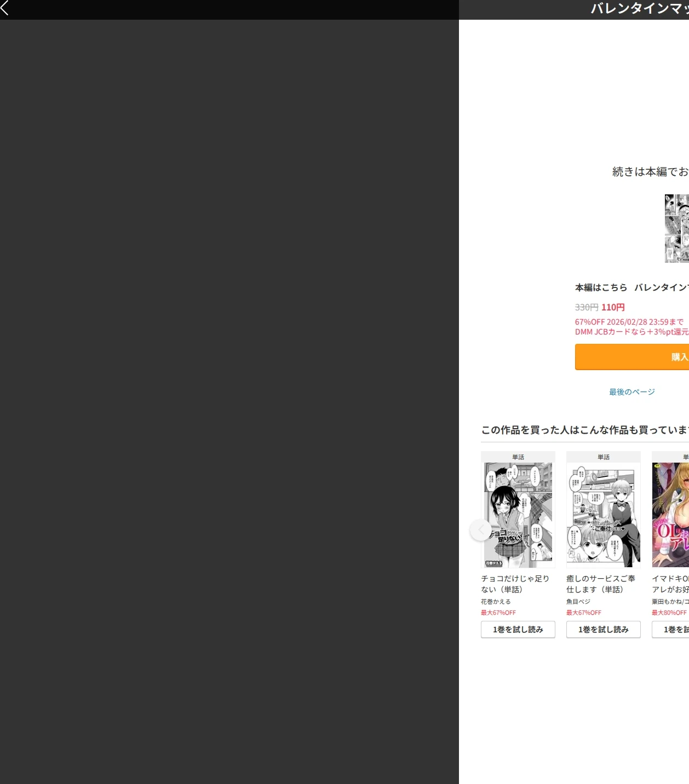This screenshot has height=784, width=689.
Task: Click 1巻を試し読み under イマドキOL
Action: [670, 630]
